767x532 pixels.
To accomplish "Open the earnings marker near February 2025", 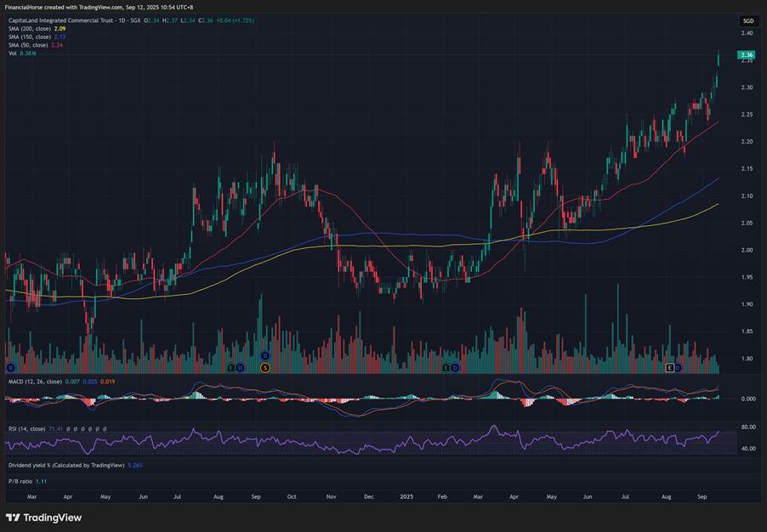I will [x=446, y=367].
